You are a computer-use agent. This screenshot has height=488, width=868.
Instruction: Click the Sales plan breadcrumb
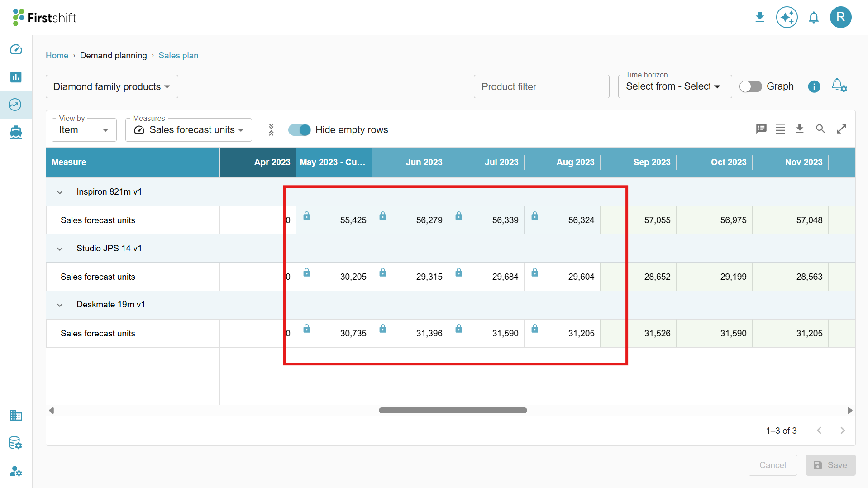click(x=178, y=55)
